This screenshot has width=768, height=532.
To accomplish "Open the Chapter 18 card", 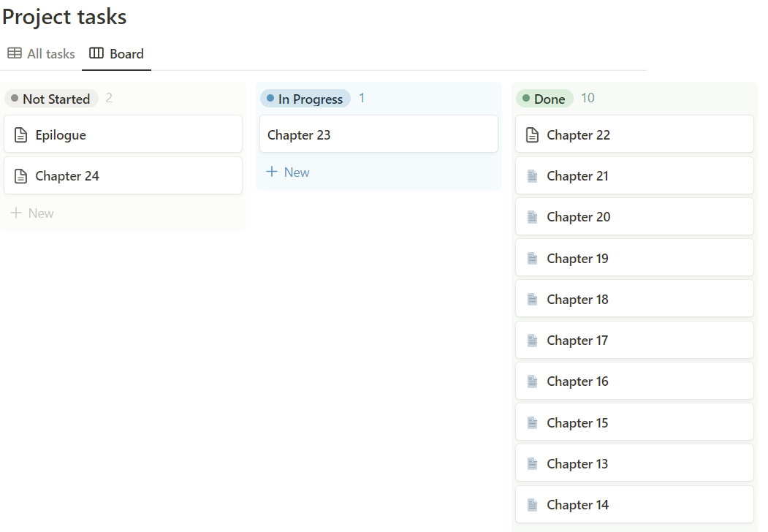I will click(x=634, y=300).
